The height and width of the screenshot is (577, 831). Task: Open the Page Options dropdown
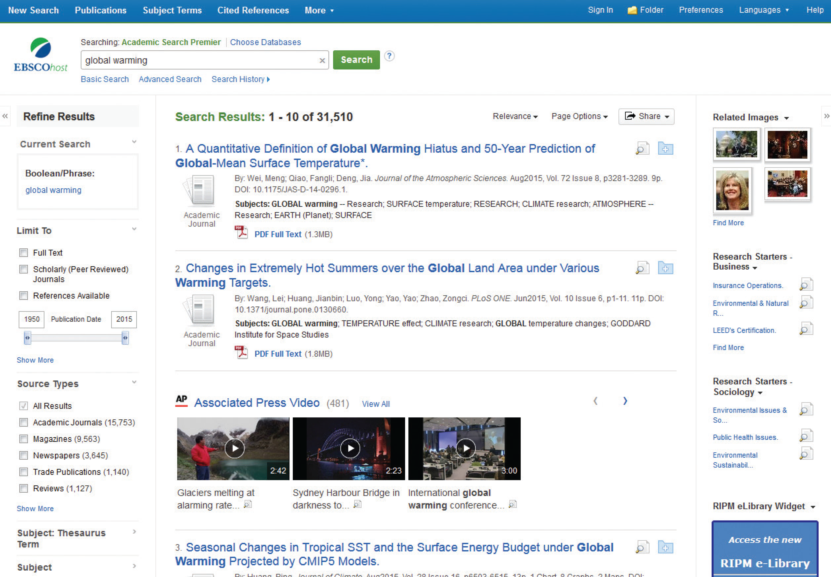(579, 117)
